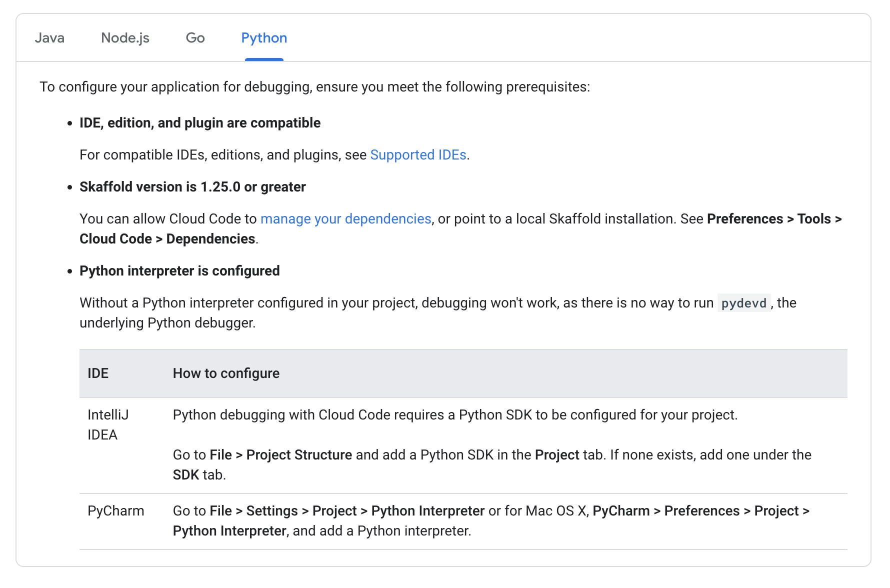Select the pydevd inline code snippet
Viewport: 890px width, 588px height.
tap(743, 302)
